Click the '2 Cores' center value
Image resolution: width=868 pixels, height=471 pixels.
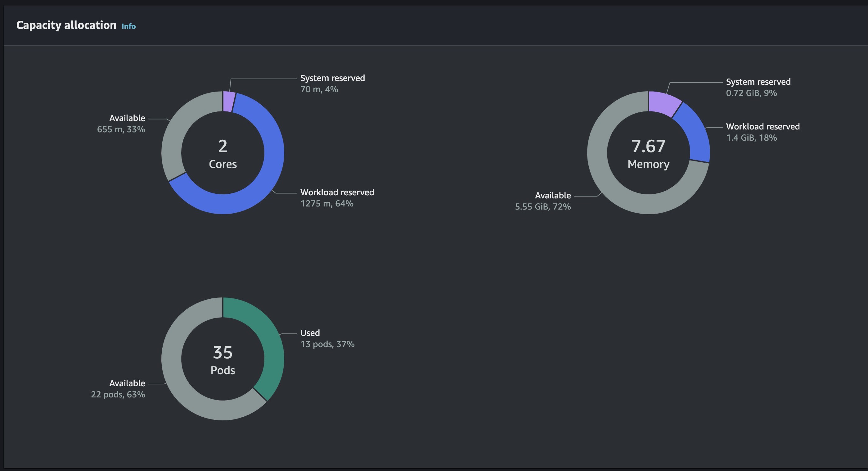click(x=223, y=154)
